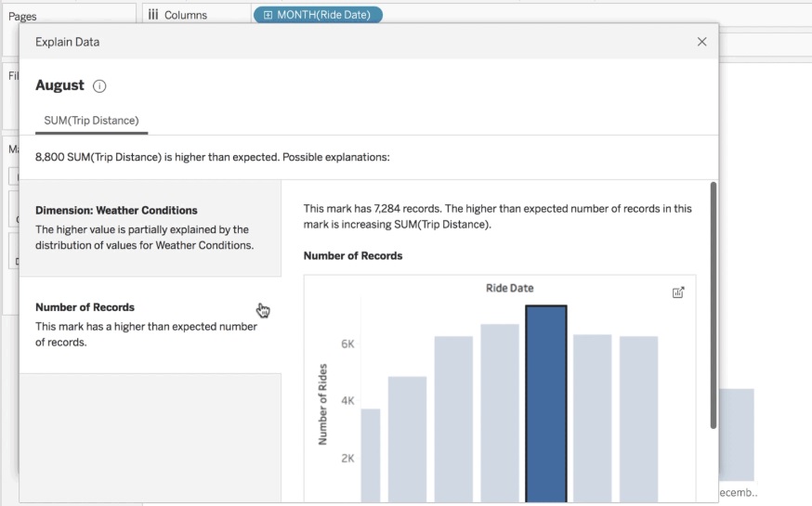Close the Explain Data dialog

pos(701,42)
